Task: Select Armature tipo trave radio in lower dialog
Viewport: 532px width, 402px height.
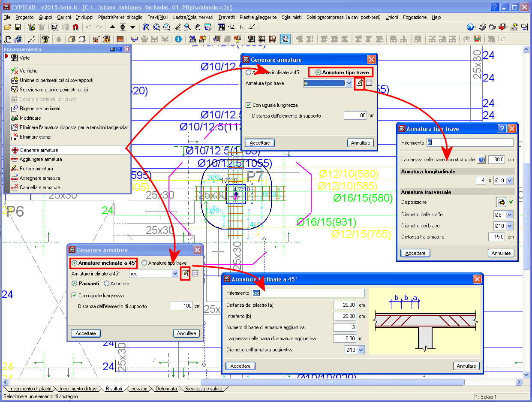Action: 144,263
